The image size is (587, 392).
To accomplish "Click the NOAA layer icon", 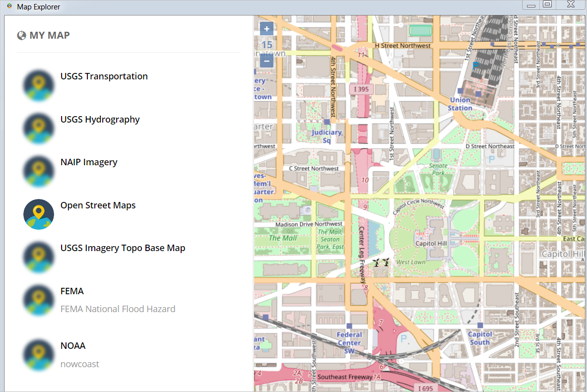I will [38, 354].
